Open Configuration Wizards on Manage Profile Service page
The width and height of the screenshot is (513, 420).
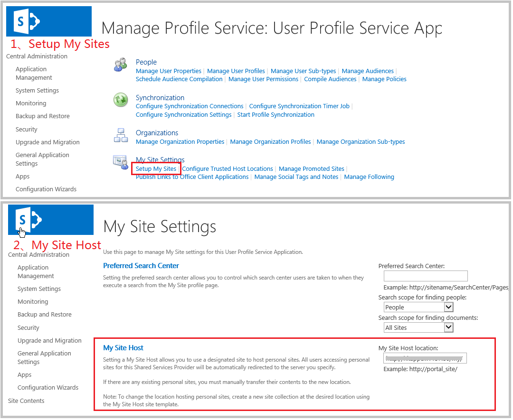coord(46,189)
